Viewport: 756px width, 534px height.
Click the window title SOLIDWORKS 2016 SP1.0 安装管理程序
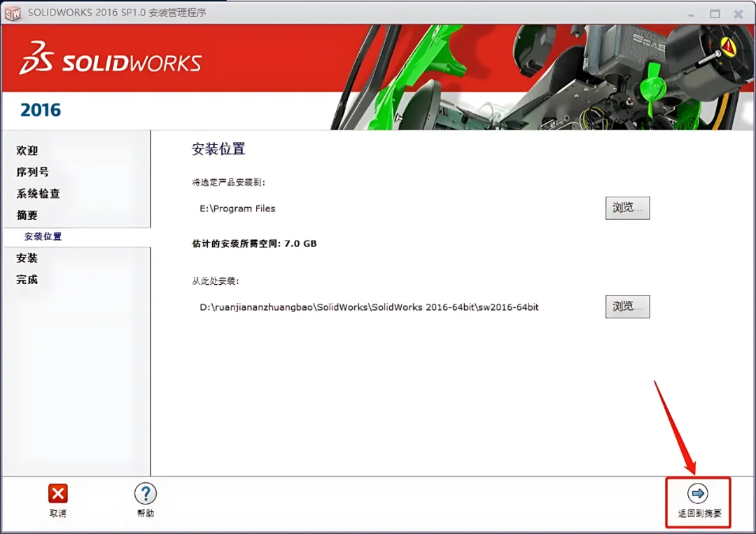tap(117, 13)
